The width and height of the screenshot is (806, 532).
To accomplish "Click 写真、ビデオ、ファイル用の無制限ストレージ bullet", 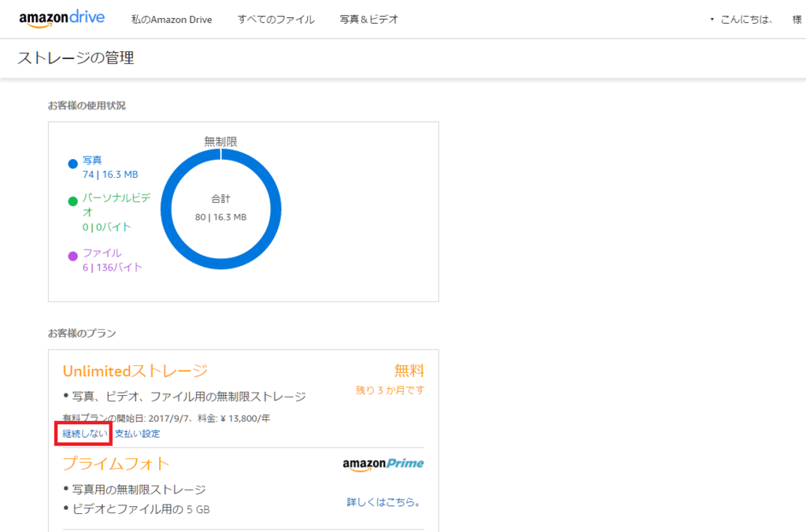I will (x=184, y=397).
